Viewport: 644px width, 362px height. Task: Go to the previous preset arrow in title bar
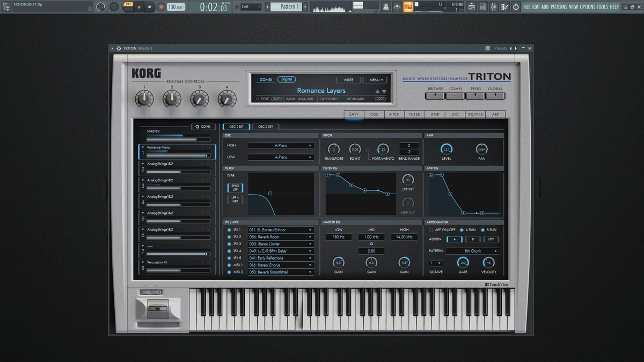pos(510,48)
